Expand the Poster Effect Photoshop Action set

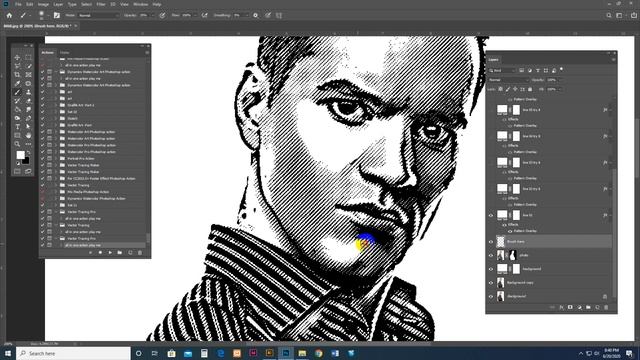point(56,178)
